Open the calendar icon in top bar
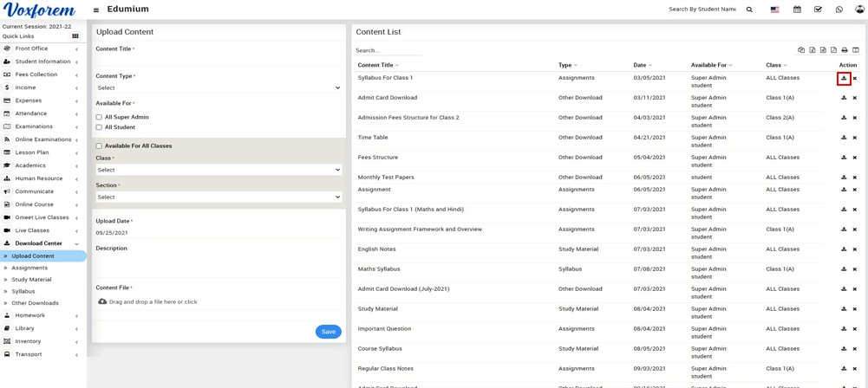 click(797, 10)
